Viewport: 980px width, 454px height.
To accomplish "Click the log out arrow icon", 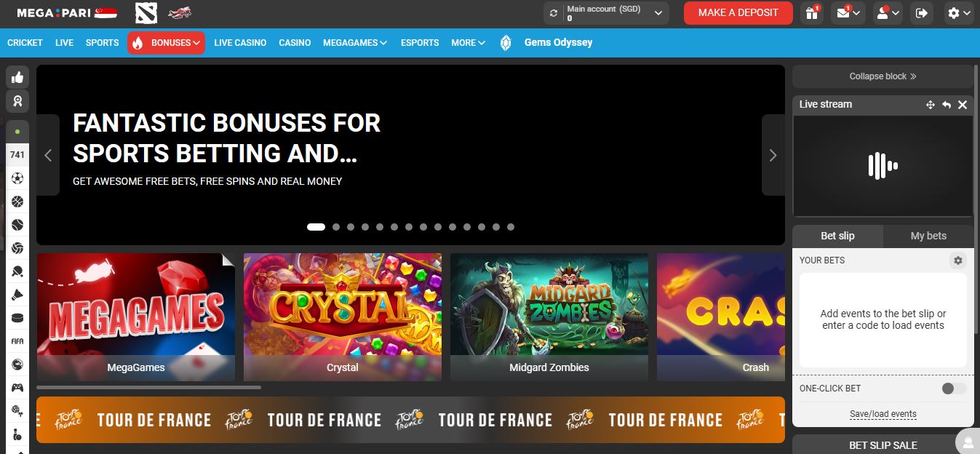I will [x=922, y=13].
